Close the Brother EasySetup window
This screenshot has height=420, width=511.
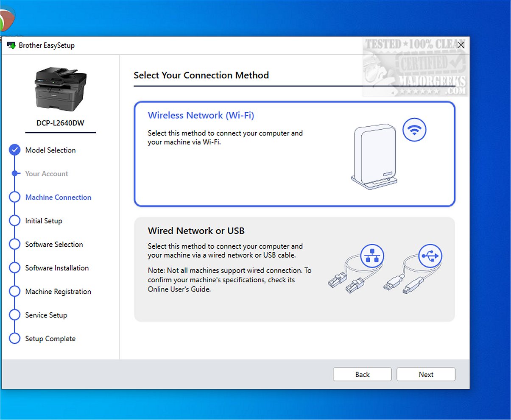coord(461,45)
